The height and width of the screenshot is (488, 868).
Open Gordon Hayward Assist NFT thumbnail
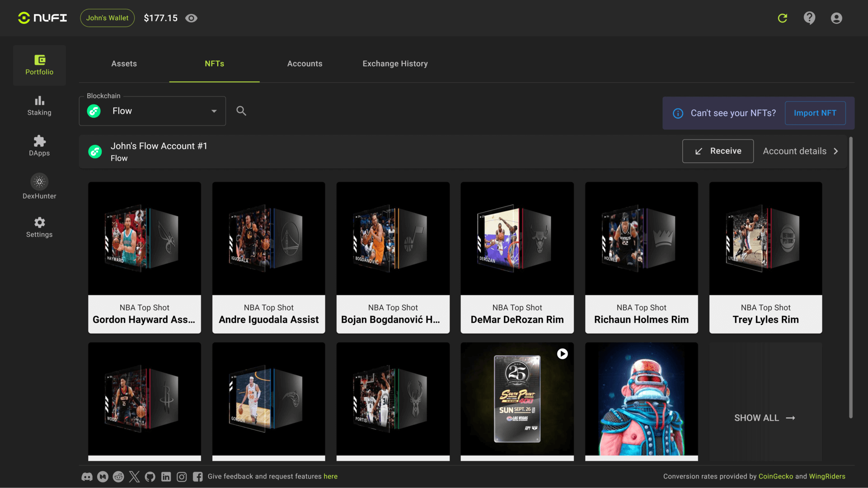[145, 238]
